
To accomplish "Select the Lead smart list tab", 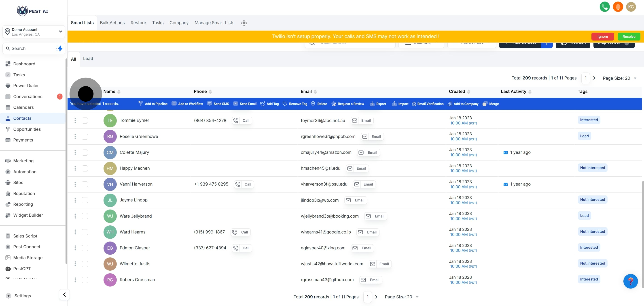I will coord(88,59).
